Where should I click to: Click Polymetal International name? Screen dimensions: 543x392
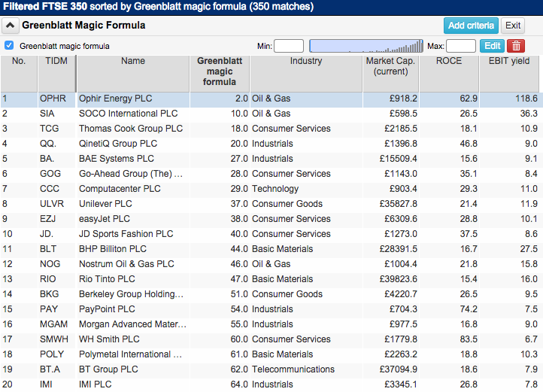click(x=131, y=354)
